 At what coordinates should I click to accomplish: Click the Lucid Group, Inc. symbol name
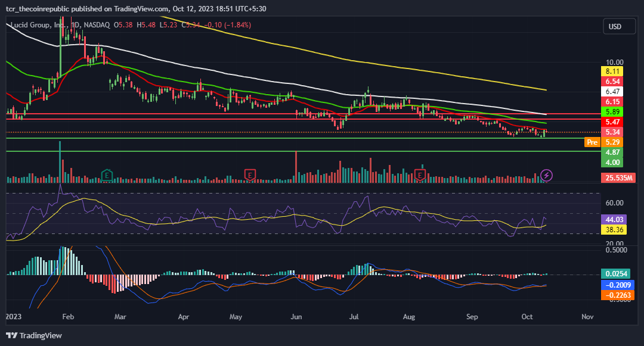(x=39, y=25)
